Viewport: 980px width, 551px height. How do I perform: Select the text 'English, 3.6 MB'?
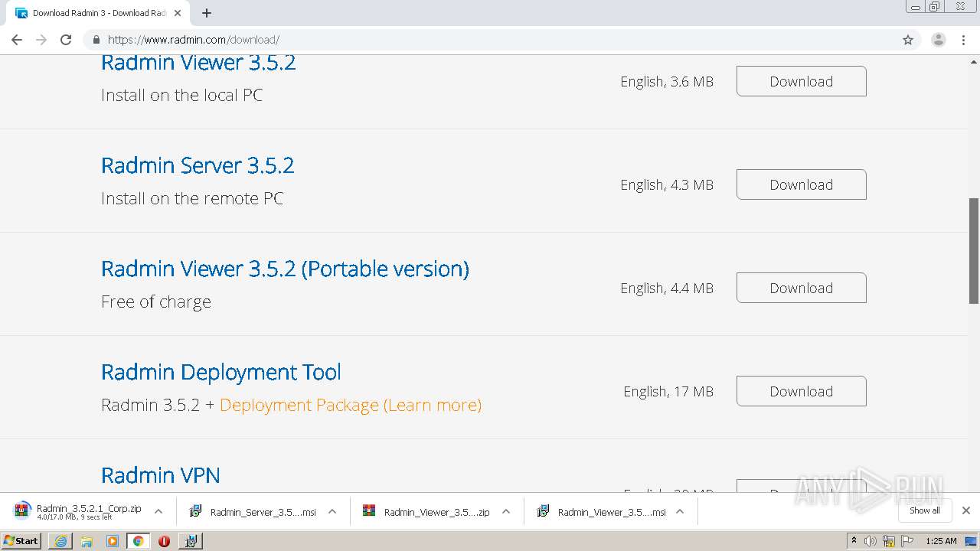[667, 82]
